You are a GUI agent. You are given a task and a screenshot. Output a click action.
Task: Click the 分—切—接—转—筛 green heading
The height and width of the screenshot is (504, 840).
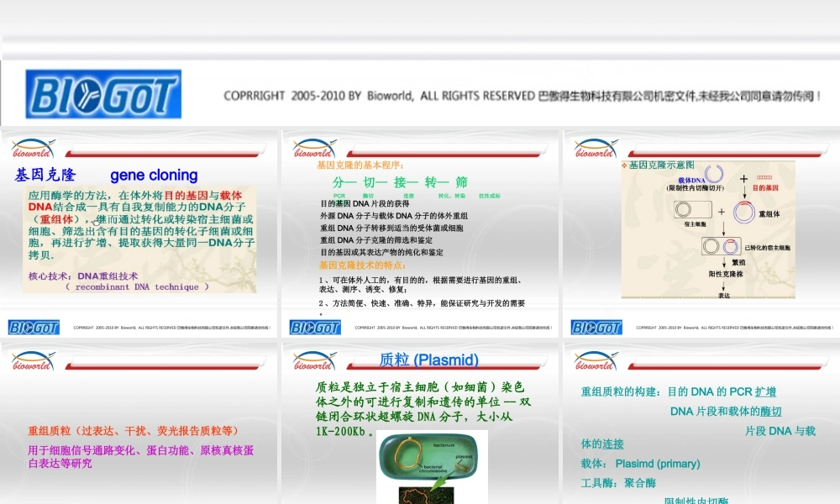(401, 181)
